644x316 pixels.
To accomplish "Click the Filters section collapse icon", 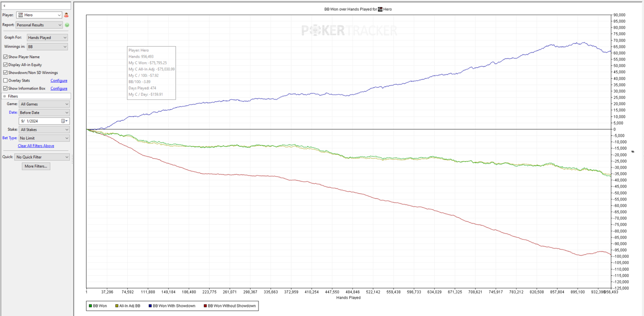I will tap(5, 96).
